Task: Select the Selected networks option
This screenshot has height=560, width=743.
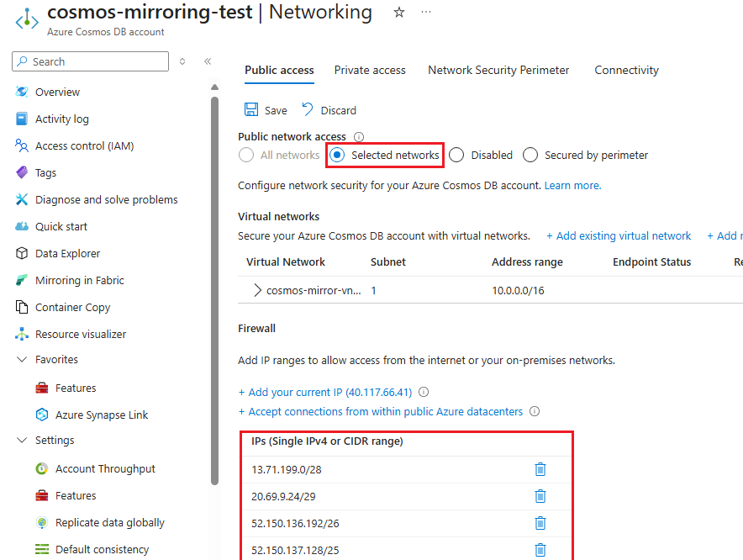Action: [x=338, y=155]
